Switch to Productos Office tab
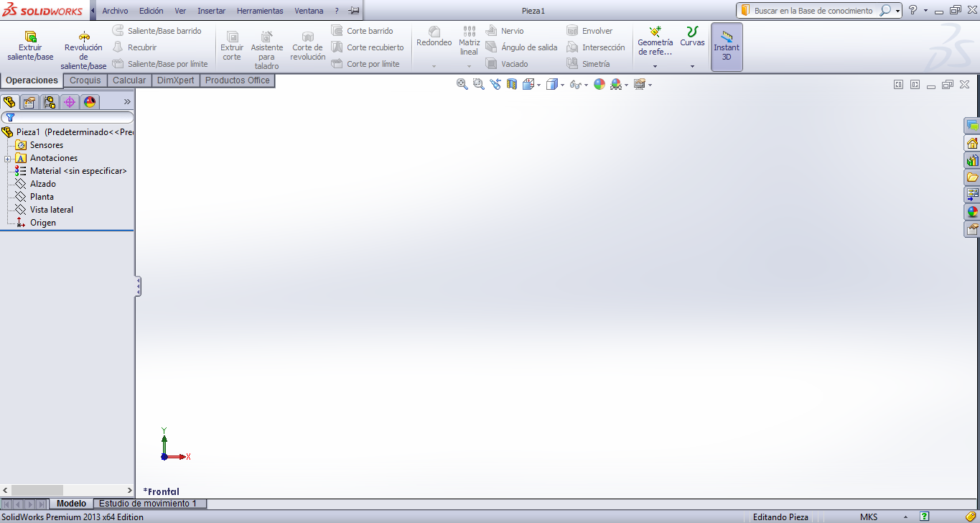This screenshot has height=523, width=980. coord(238,80)
